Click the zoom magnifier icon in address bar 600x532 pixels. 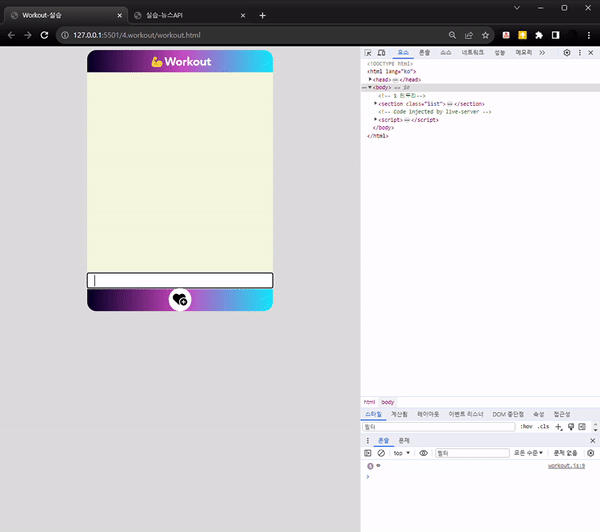click(452, 35)
